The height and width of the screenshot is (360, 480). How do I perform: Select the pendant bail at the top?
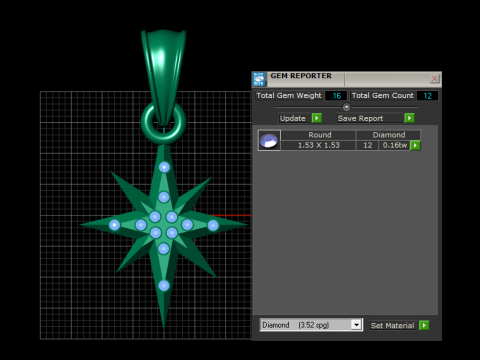tap(163, 73)
